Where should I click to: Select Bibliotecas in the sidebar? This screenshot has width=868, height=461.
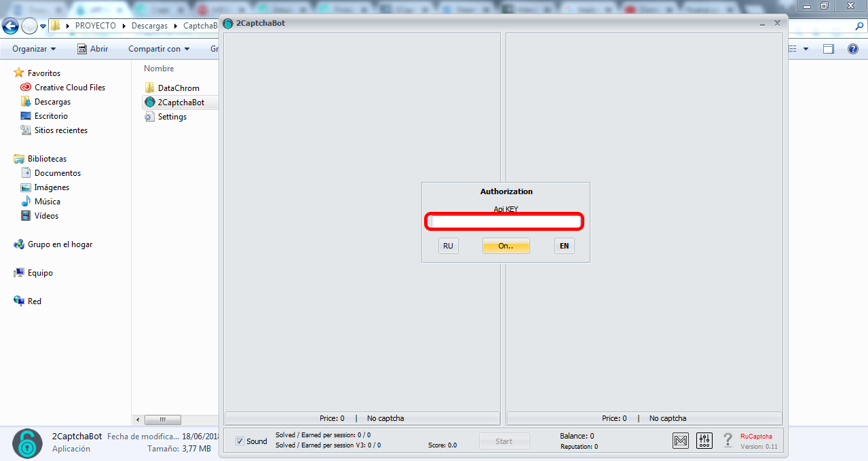(47, 159)
